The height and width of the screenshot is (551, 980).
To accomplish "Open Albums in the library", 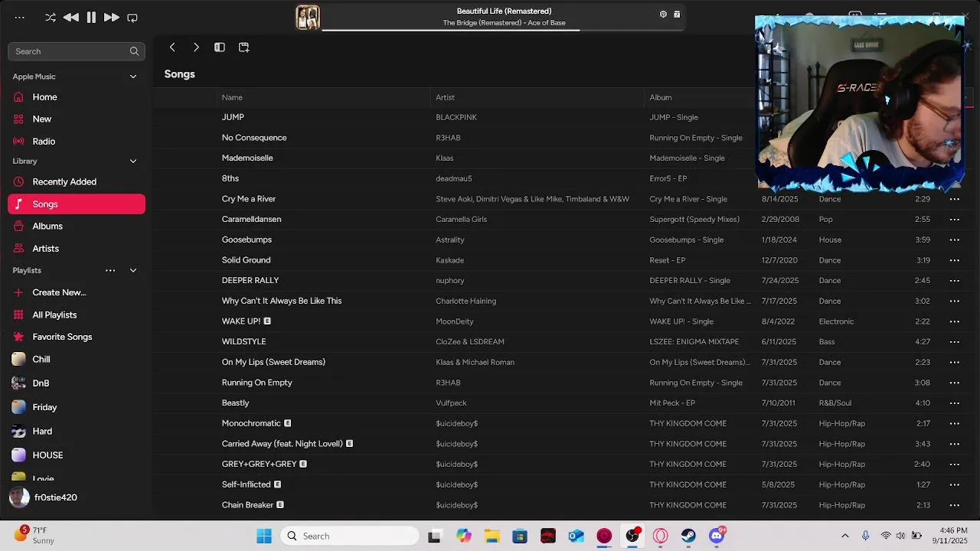I will pos(76,227).
